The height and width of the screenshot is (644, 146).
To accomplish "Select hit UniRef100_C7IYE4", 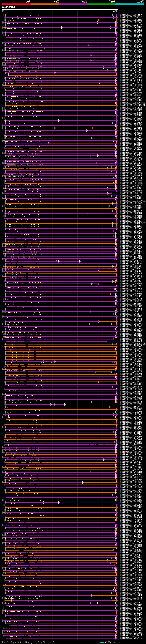I will pos(131,595).
